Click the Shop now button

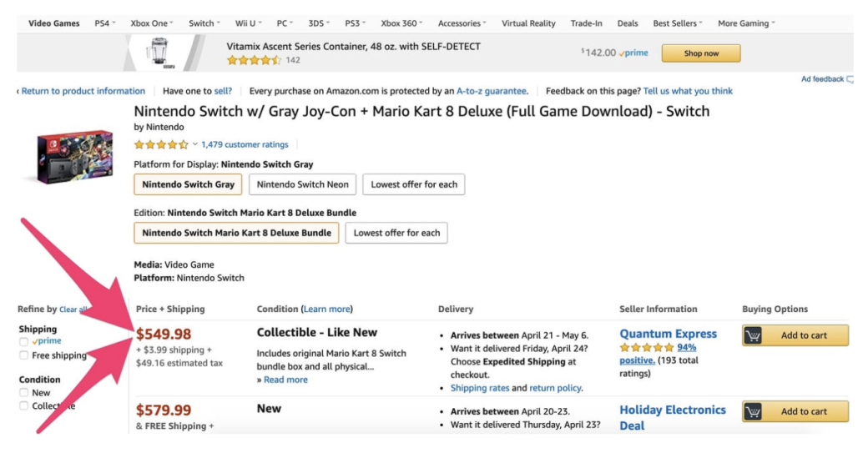point(701,53)
